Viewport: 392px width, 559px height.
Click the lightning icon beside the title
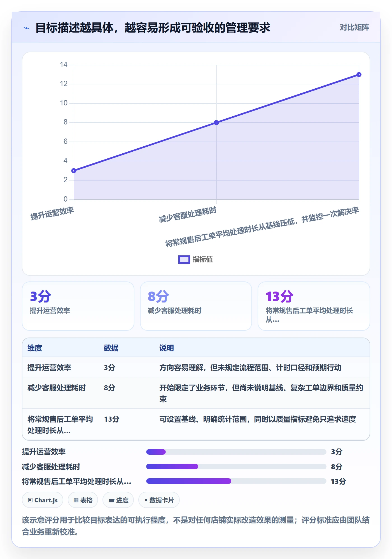coord(27,28)
